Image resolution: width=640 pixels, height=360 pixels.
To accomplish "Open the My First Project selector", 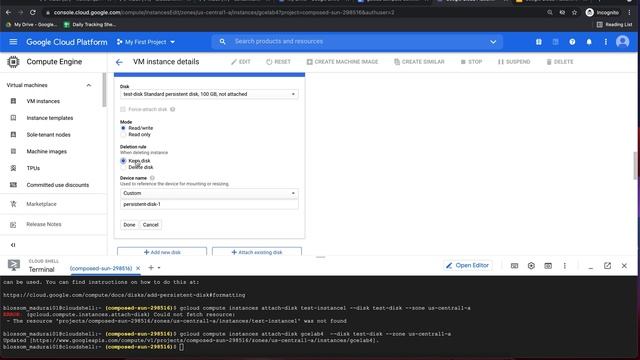I will click(x=146, y=42).
